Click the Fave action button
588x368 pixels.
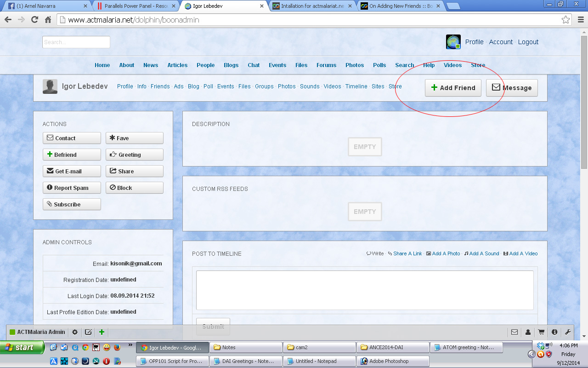click(135, 138)
